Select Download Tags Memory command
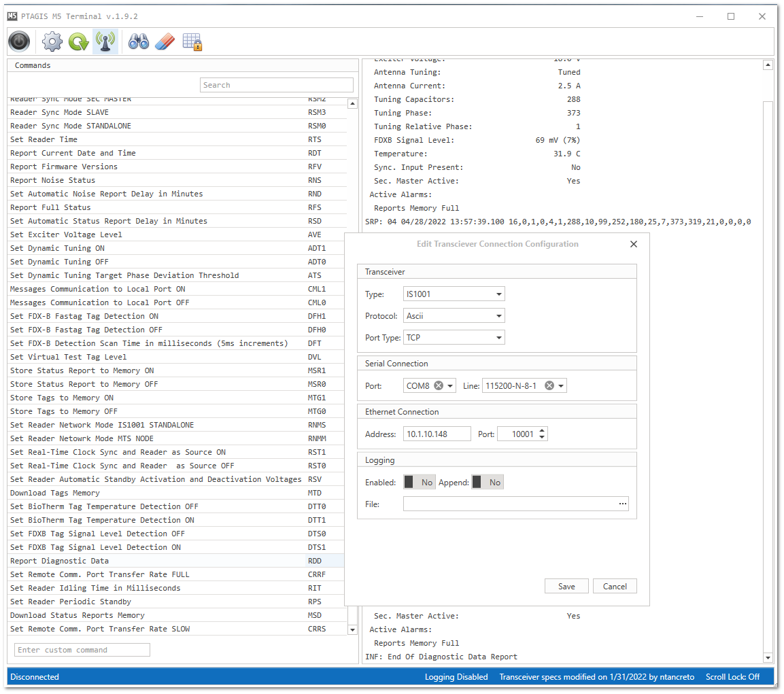This screenshot has width=784, height=694. pos(176,493)
